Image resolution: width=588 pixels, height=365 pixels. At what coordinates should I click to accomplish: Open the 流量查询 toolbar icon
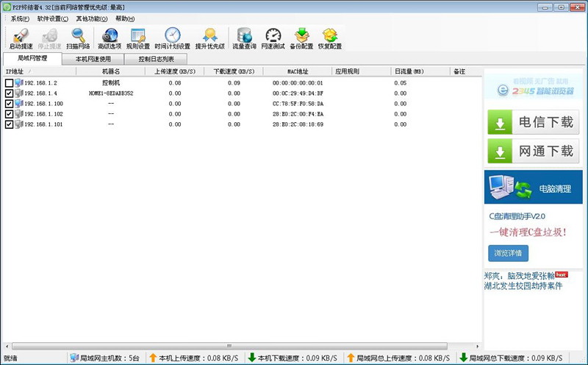coord(245,35)
